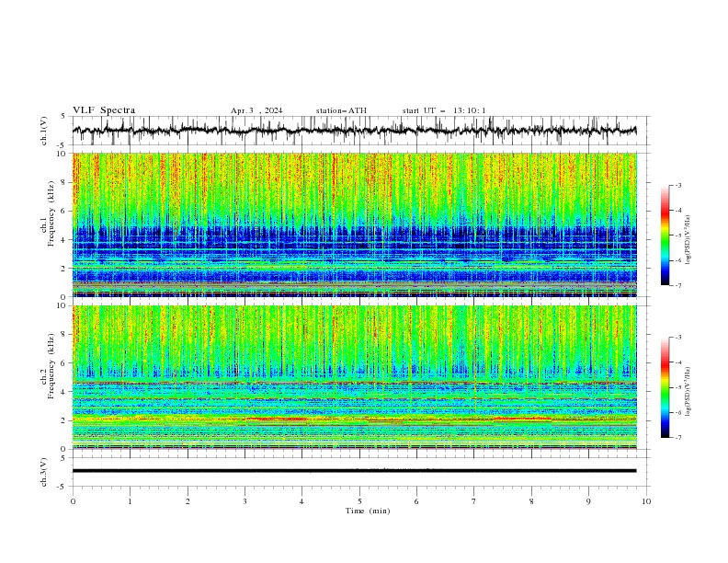Click the "station=ATH" header label
728x563 pixels.
point(341,110)
